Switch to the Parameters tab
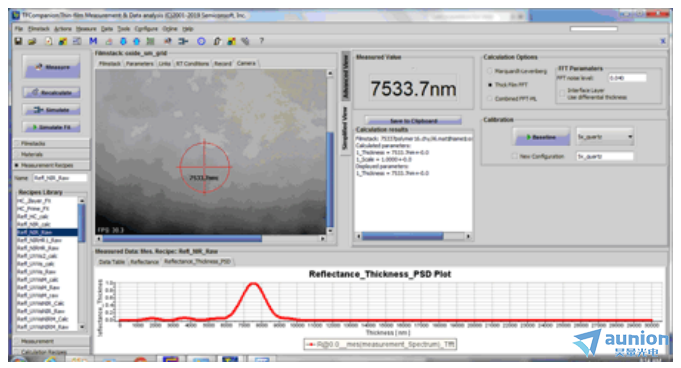The width and height of the screenshot is (681, 368). click(139, 63)
